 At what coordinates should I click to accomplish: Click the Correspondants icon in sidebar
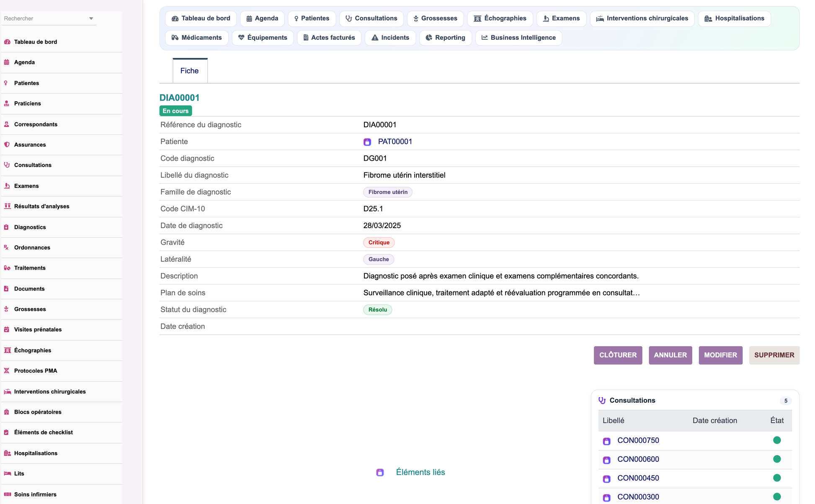[x=7, y=124]
